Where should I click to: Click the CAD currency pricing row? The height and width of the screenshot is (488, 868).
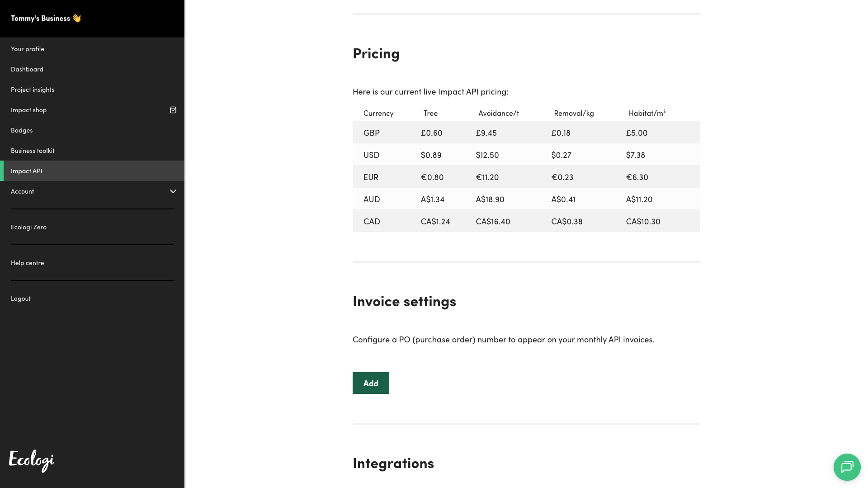click(526, 221)
